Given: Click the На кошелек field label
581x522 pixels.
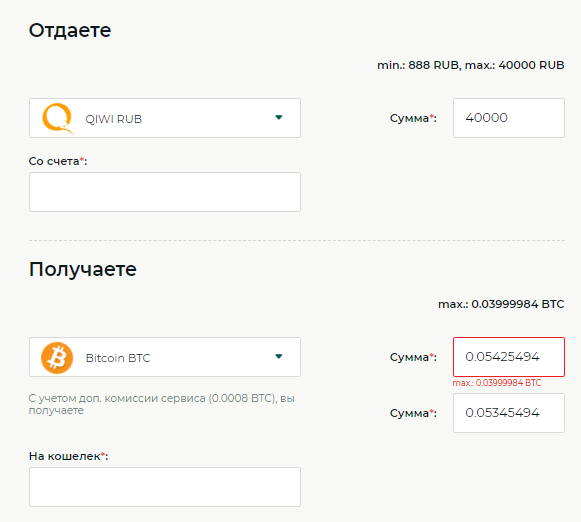Looking at the screenshot, I should 69,456.
